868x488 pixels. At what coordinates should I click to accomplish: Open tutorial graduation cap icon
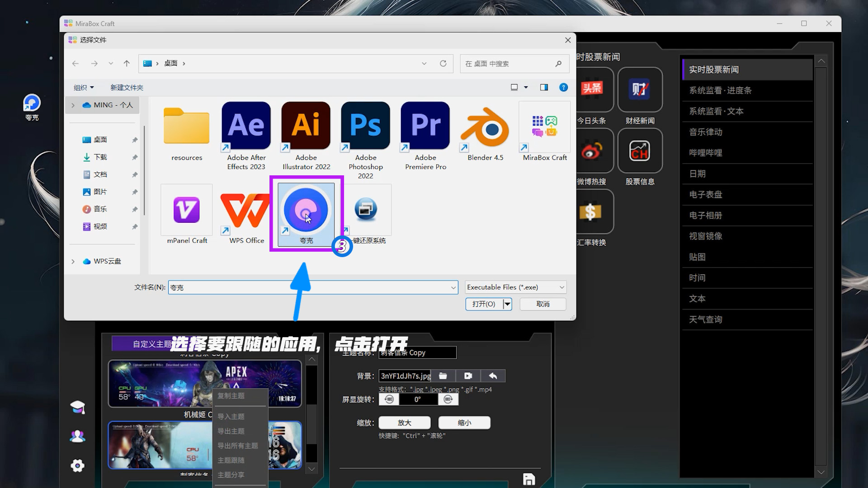coord(78,407)
